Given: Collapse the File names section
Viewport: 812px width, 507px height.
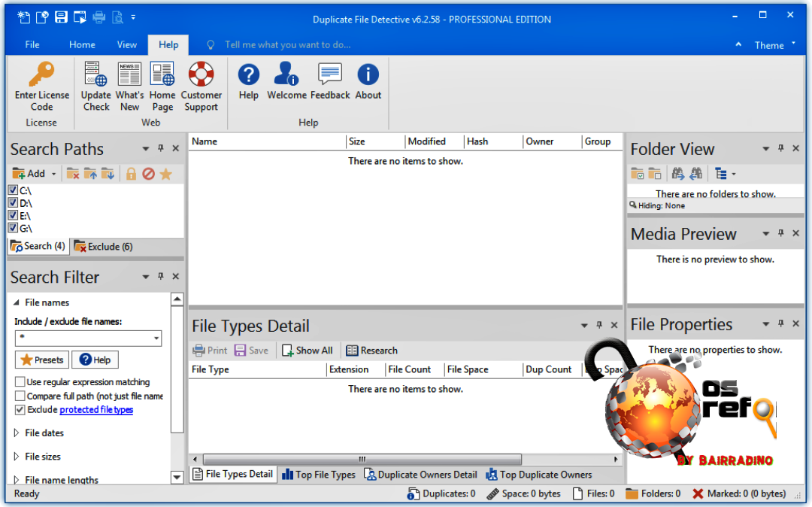Looking at the screenshot, I should [x=16, y=302].
